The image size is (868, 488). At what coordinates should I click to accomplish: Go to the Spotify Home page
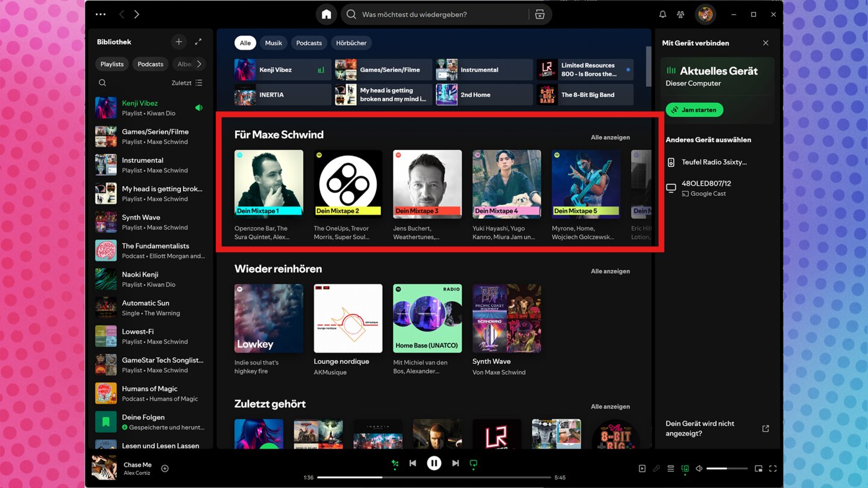(x=326, y=14)
